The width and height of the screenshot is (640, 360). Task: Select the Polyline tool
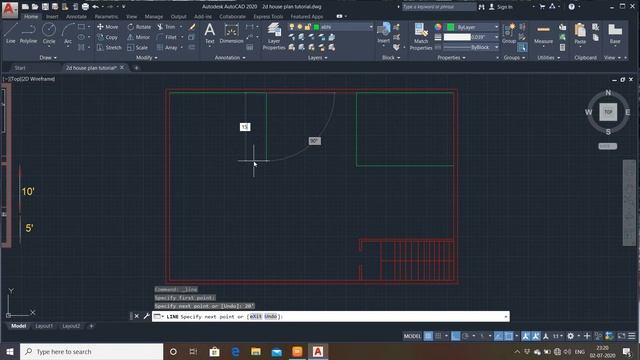pyautogui.click(x=28, y=33)
